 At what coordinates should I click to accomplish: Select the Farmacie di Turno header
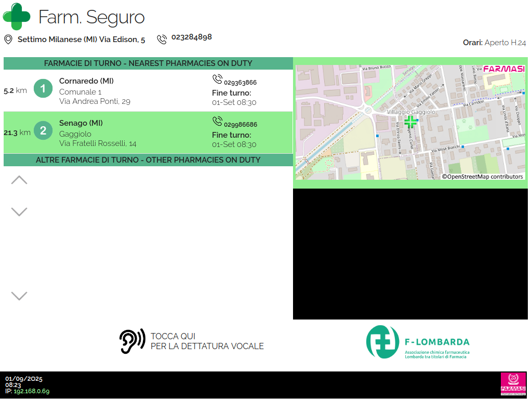pos(148,63)
